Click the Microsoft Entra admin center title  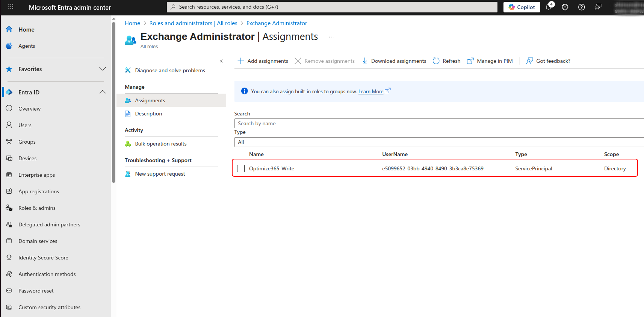(70, 8)
